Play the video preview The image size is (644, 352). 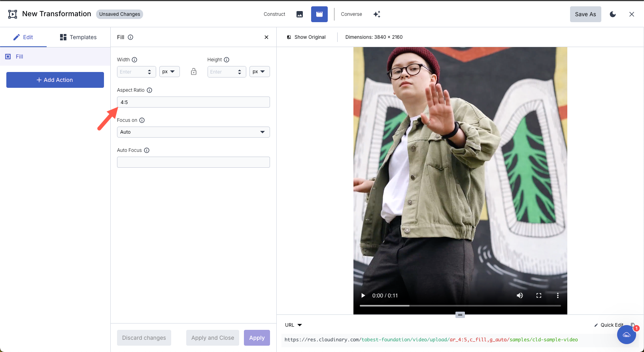click(x=363, y=295)
